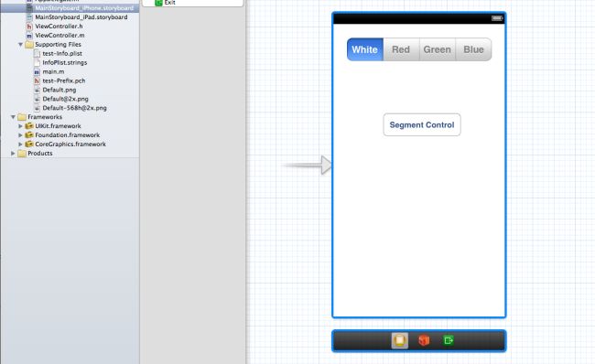Collapse the Supporting Files group

[x=20, y=45]
